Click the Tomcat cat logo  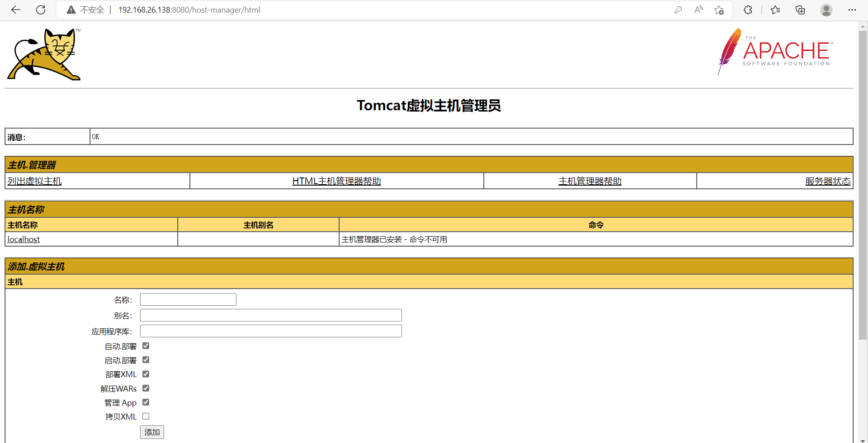tap(44, 54)
